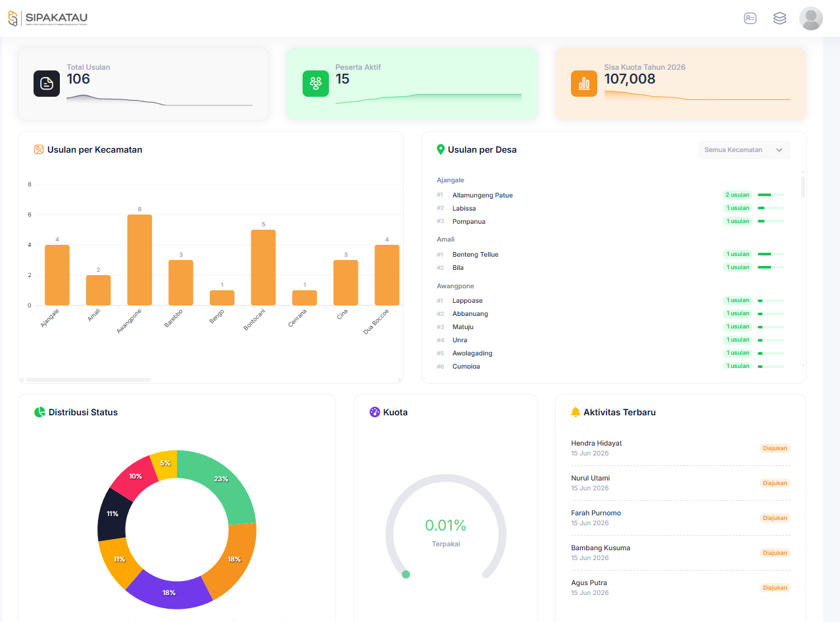Click the Allamungeng Patue village row
Image resolution: width=840 pixels, height=622 pixels.
point(610,195)
